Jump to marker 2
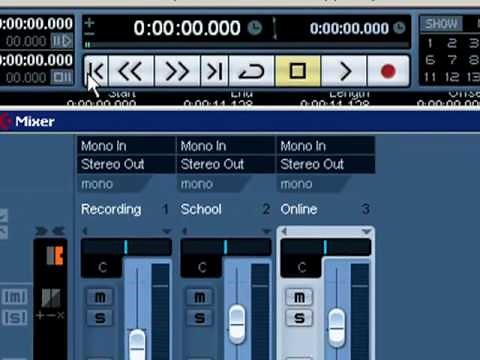The image size is (480, 360). pyautogui.click(x=452, y=43)
